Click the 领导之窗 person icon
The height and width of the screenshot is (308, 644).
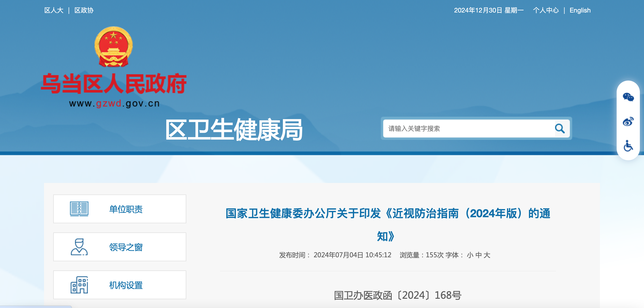79,247
